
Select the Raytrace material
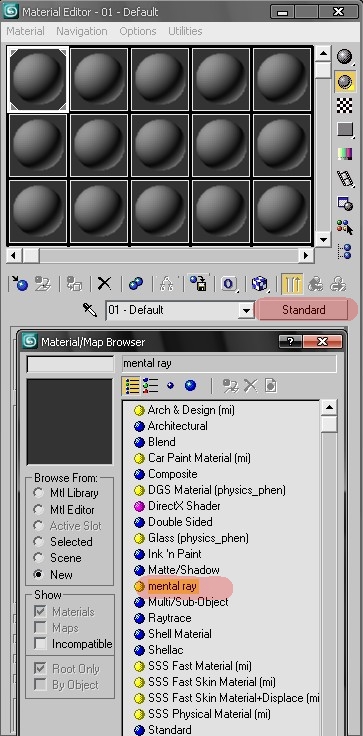pyautogui.click(x=169, y=618)
